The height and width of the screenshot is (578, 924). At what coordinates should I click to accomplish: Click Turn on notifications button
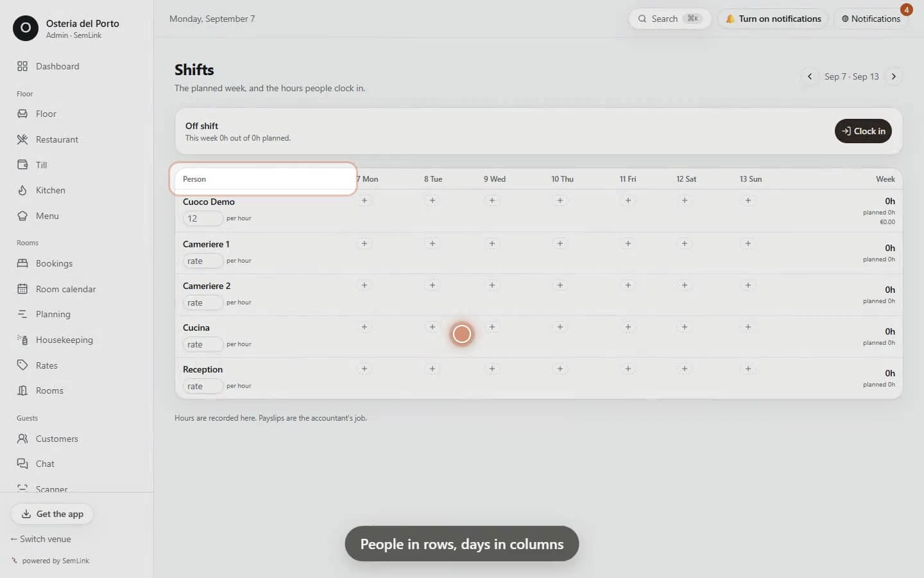[773, 19]
